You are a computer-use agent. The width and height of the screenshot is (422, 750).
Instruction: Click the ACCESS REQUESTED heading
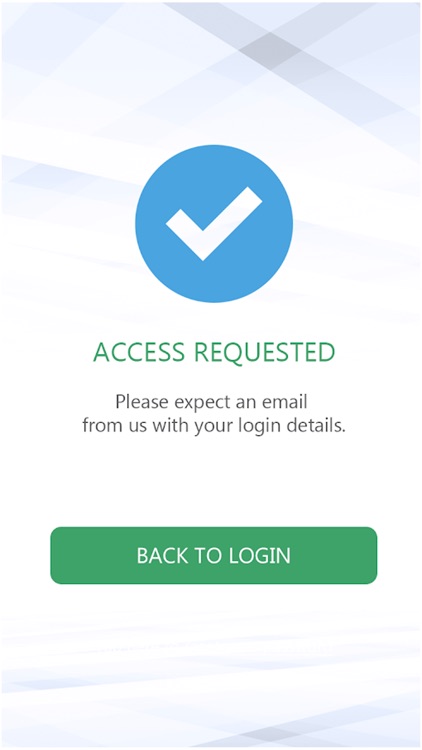pyautogui.click(x=214, y=353)
